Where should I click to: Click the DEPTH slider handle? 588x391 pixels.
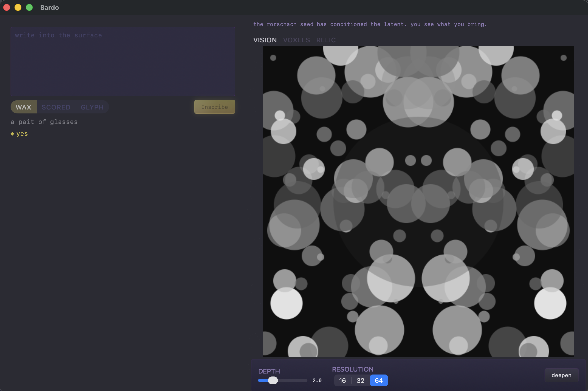[273, 380]
